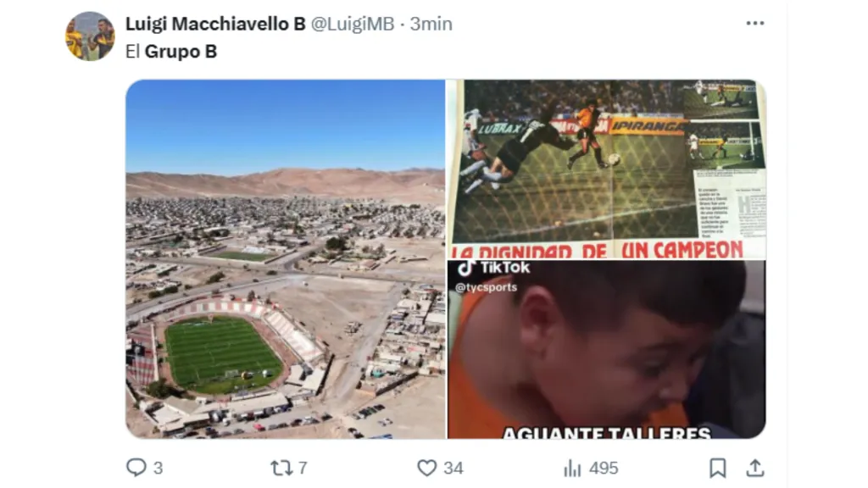The height and width of the screenshot is (488, 868).
Task: View tweet analytics bar chart icon
Action: [x=572, y=468]
